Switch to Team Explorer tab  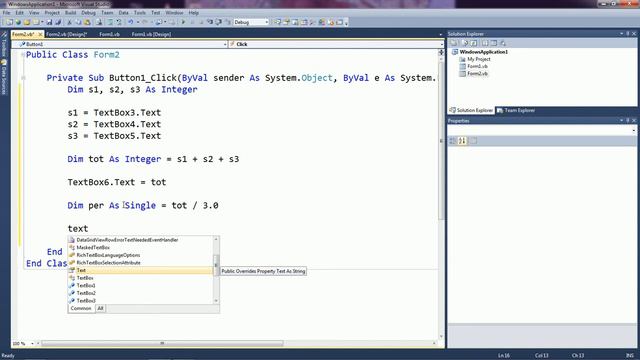516,110
